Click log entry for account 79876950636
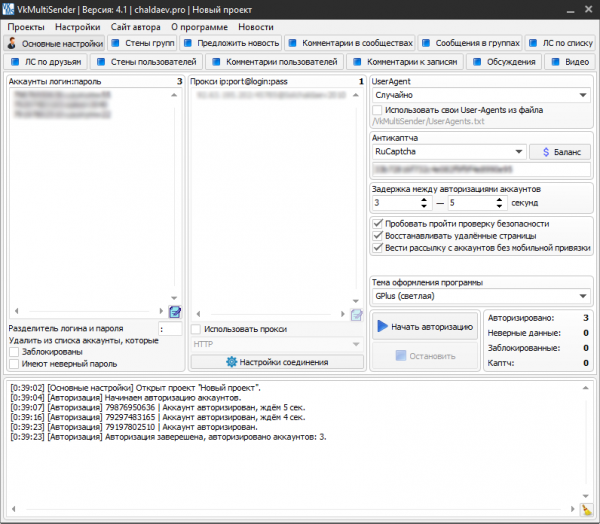The image size is (600, 524). click(x=158, y=407)
